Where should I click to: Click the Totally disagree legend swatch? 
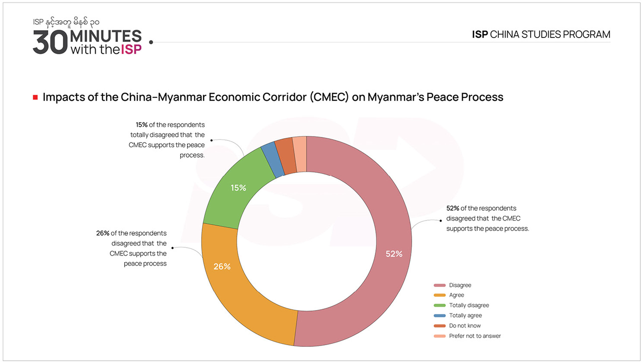tap(439, 305)
